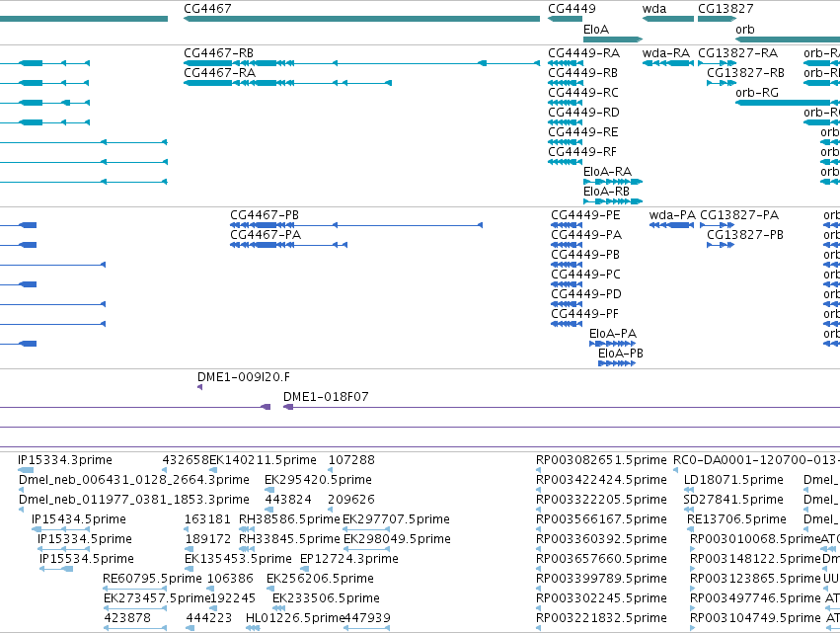
Task: Select the orb-RG transcript label
Action: [757, 93]
